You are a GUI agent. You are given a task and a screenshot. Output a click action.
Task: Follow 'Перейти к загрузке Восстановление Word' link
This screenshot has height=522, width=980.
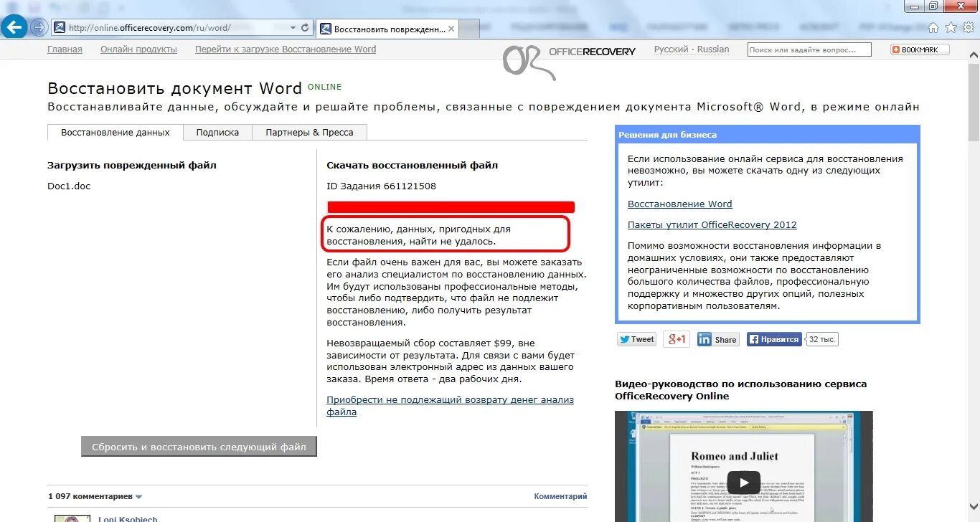(286, 49)
